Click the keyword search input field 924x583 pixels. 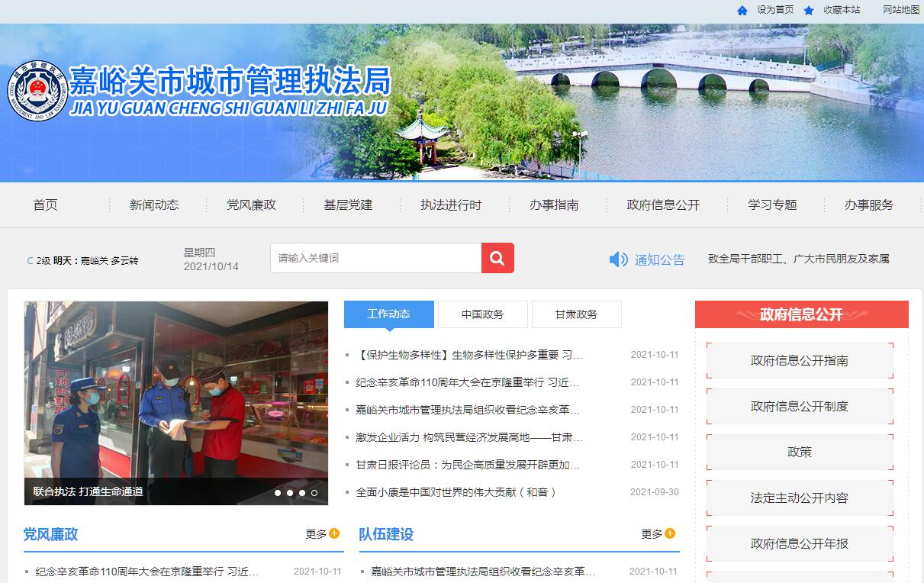pos(375,258)
